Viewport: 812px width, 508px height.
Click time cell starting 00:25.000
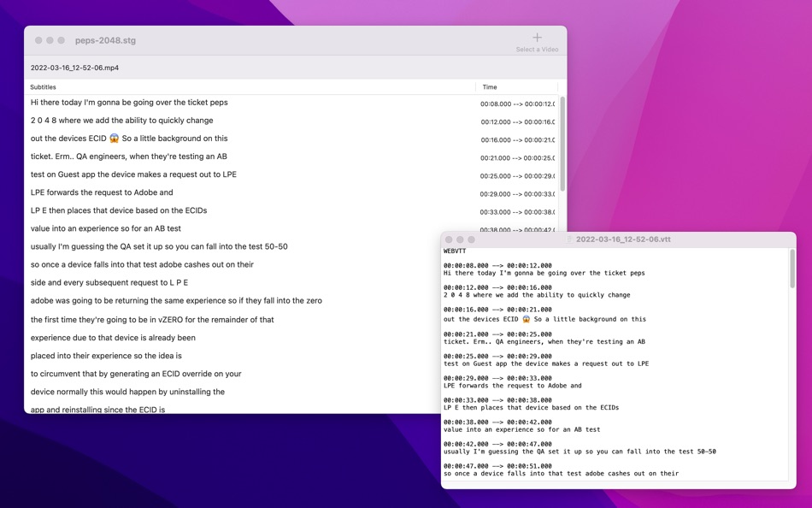pyautogui.click(x=517, y=176)
